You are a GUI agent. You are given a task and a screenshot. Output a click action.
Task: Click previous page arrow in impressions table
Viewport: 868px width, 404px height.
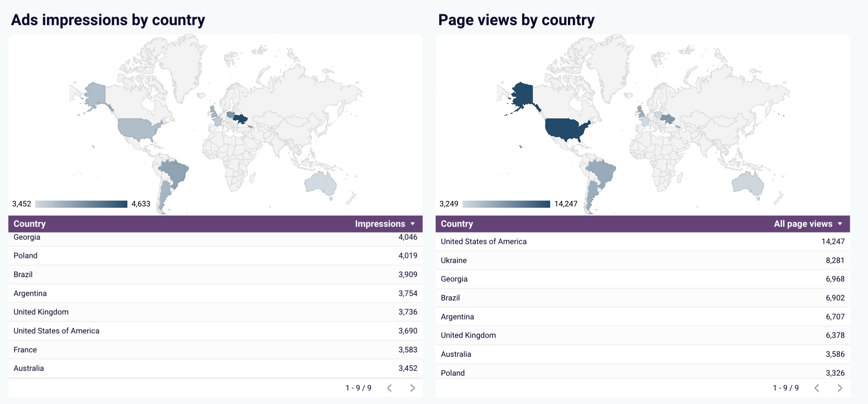(389, 388)
